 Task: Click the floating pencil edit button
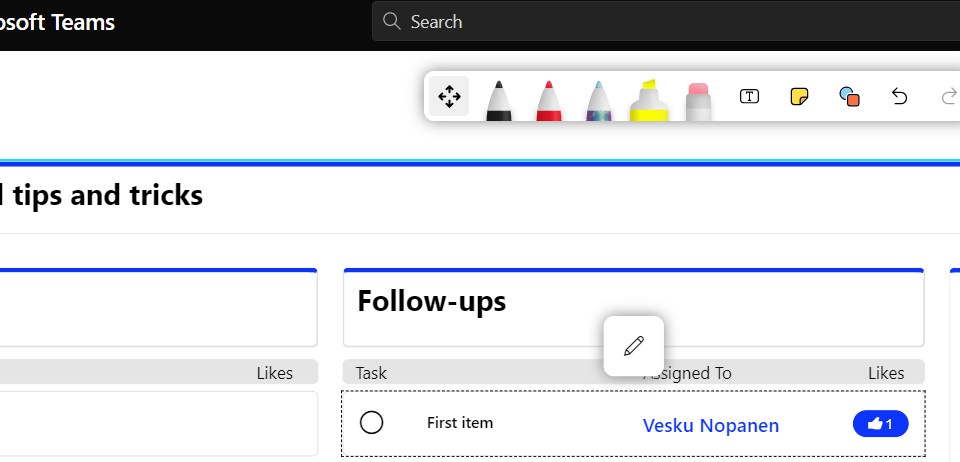(x=633, y=346)
